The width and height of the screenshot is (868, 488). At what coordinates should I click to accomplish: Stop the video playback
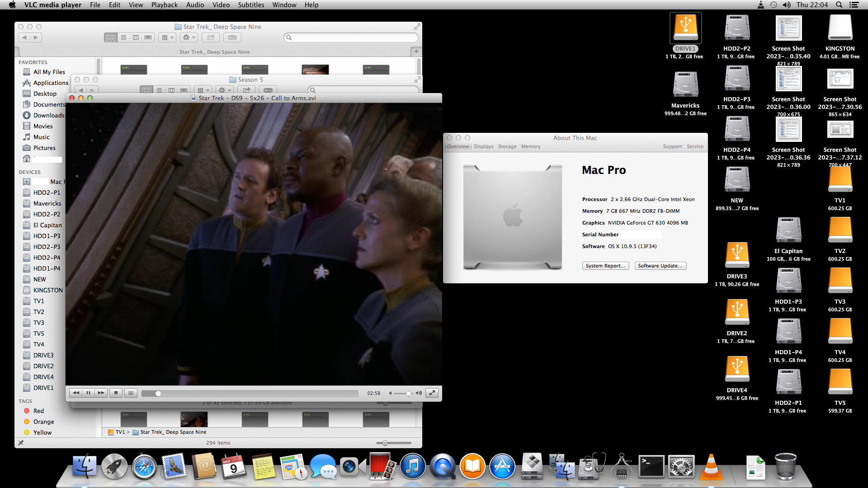pos(116,393)
